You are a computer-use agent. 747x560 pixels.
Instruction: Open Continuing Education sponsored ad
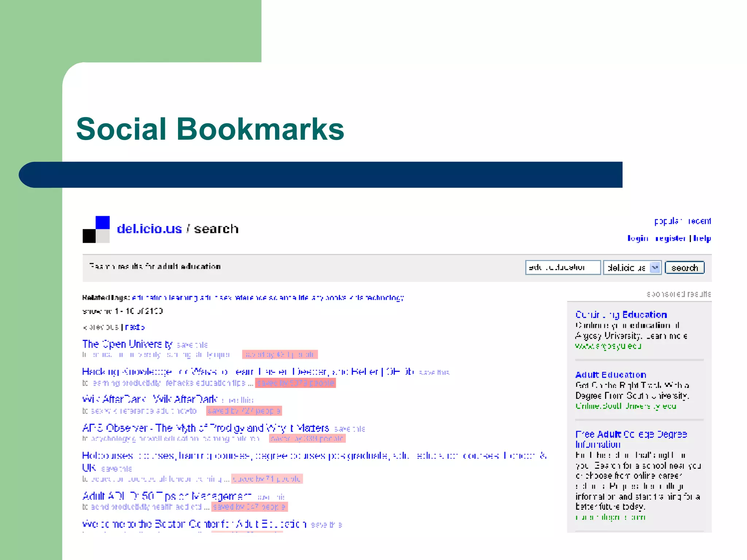[621, 315]
